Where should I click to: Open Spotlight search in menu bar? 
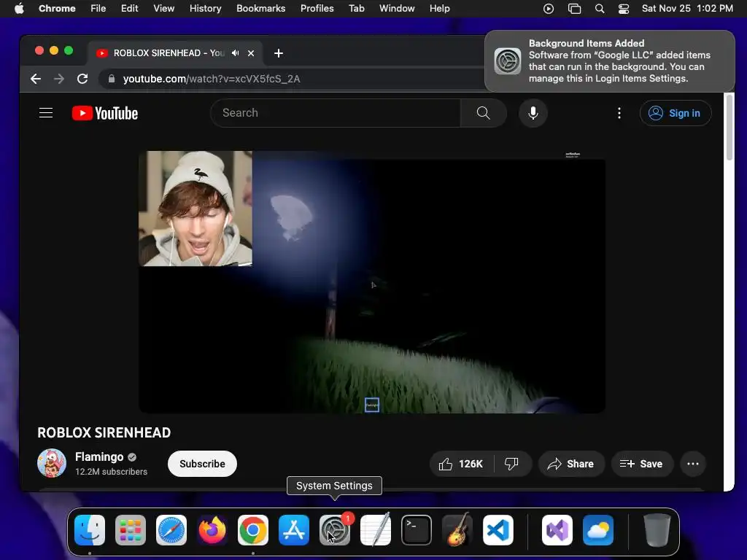tap(600, 9)
